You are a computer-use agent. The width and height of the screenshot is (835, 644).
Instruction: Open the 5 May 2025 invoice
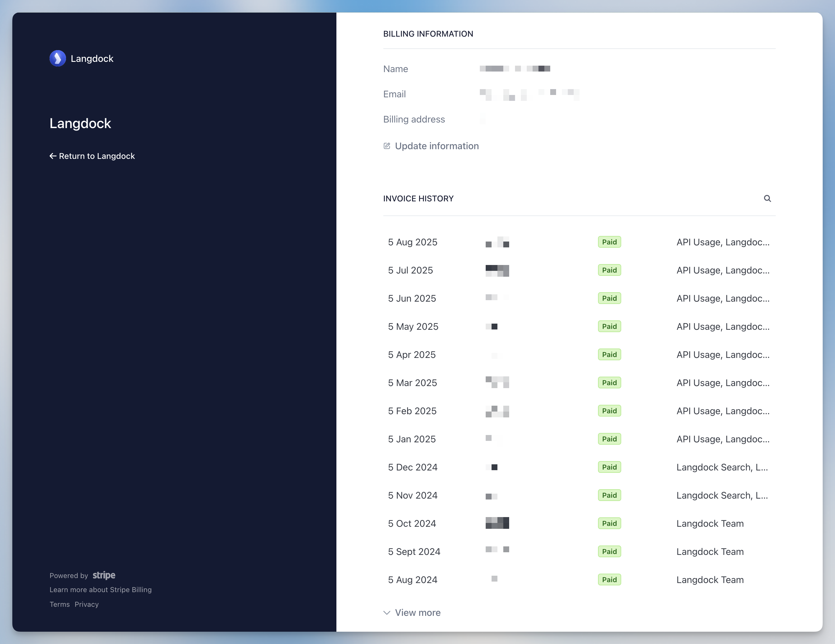(x=579, y=326)
